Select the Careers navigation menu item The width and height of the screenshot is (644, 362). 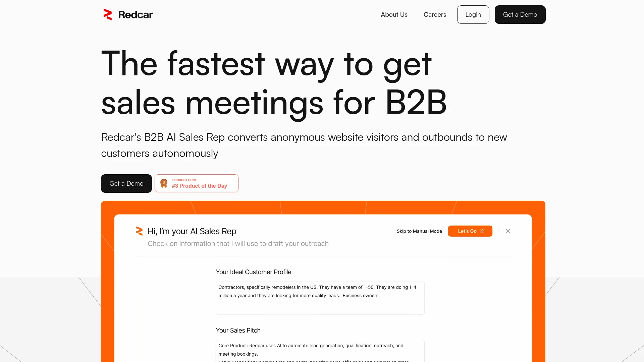[435, 14]
